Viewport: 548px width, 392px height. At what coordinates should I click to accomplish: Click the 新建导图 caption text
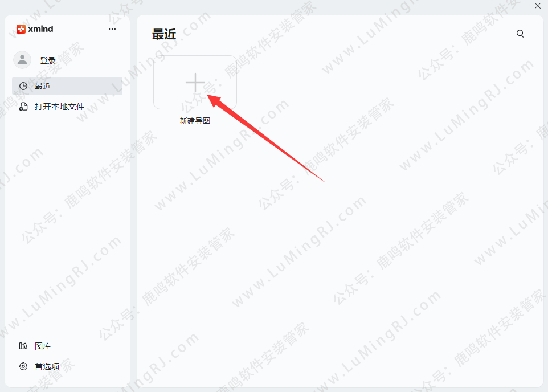pos(195,121)
